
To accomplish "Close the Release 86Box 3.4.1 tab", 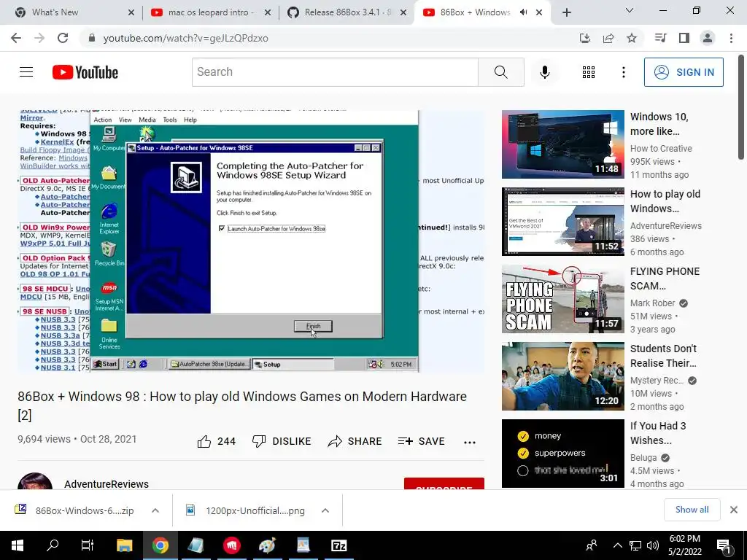I will (x=403, y=13).
